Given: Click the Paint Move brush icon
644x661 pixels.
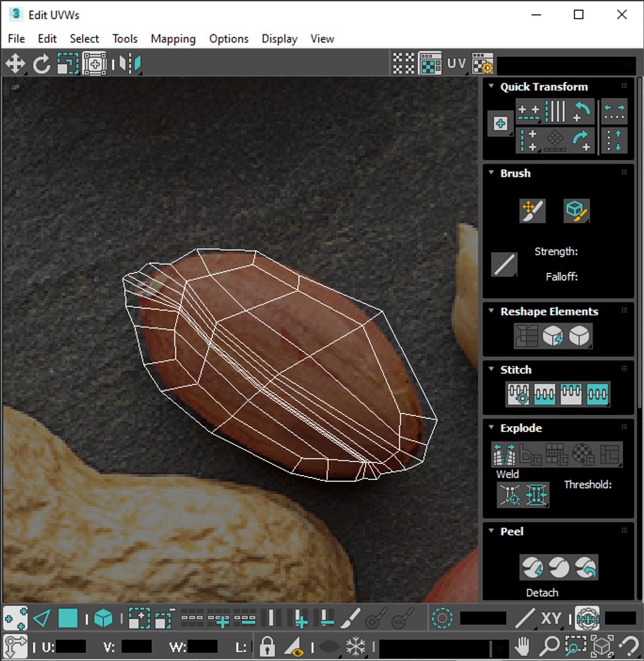Looking at the screenshot, I should click(x=532, y=211).
